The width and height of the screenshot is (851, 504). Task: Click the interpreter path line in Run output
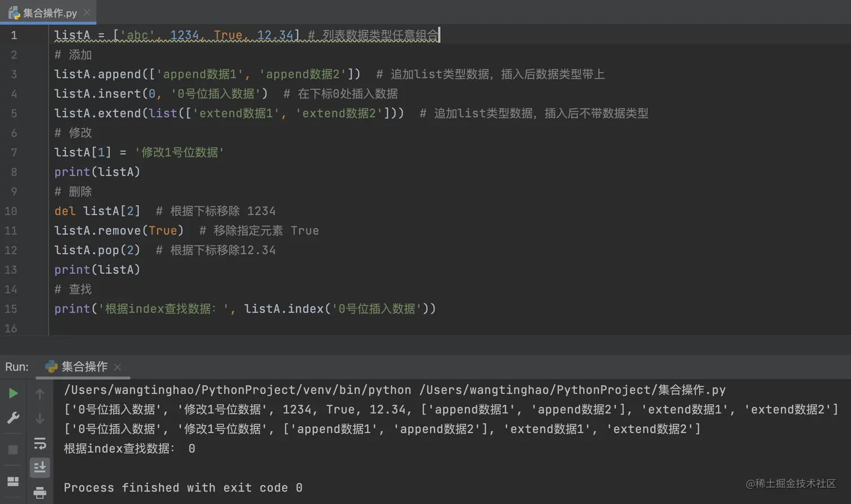pyautogui.click(x=395, y=390)
